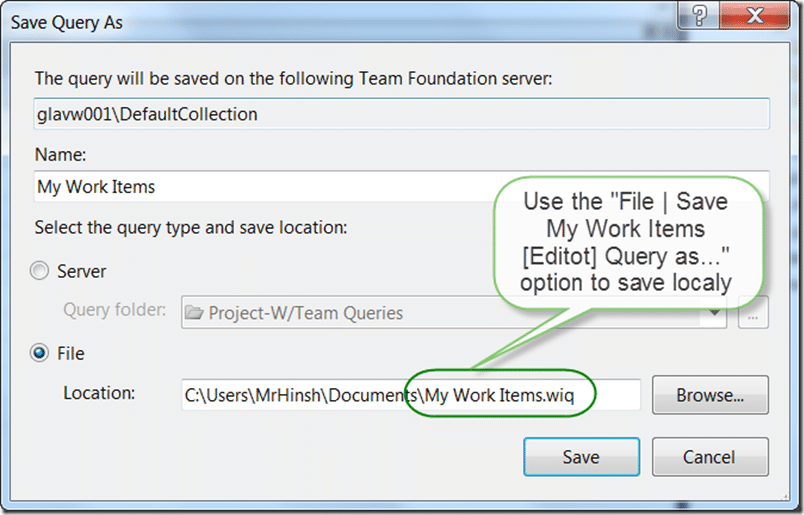Open the Project-W/Team Queries combo box

click(x=454, y=312)
